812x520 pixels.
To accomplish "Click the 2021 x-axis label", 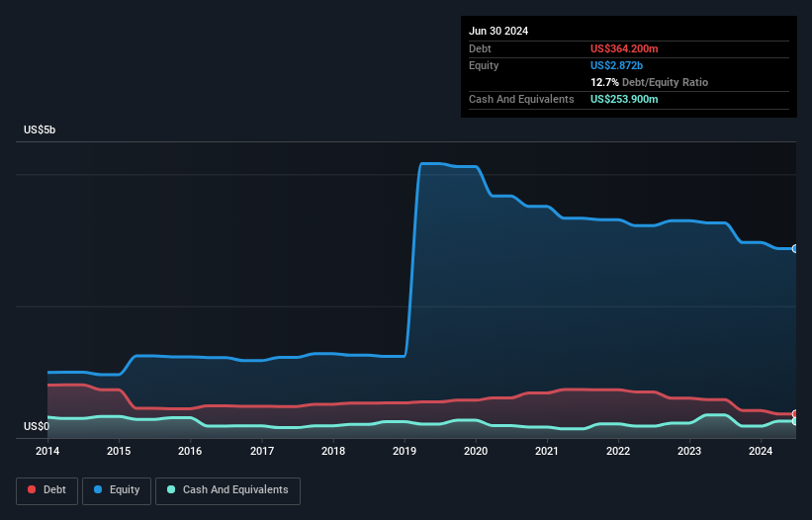I will pyautogui.click(x=547, y=451).
